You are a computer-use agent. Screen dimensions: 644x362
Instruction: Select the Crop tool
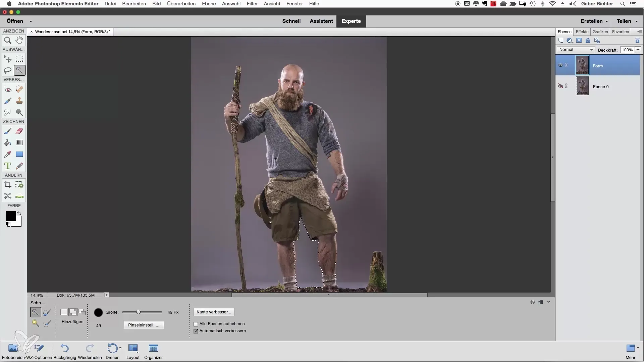point(7,185)
